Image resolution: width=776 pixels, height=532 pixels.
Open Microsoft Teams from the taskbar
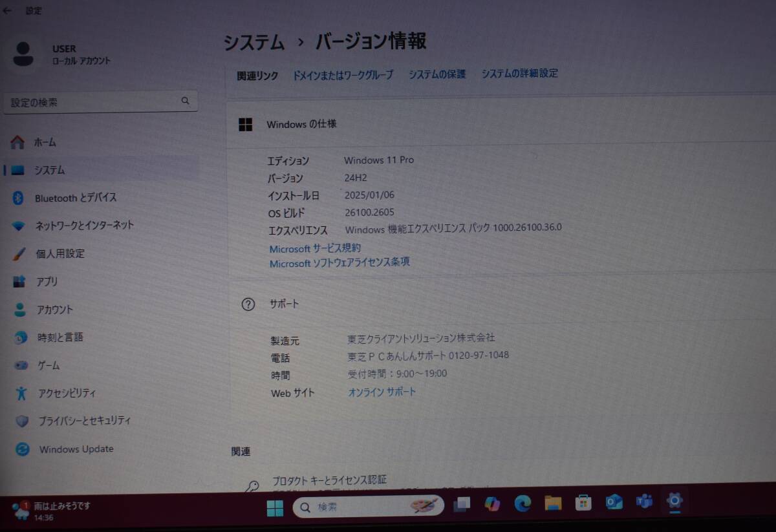point(644,501)
